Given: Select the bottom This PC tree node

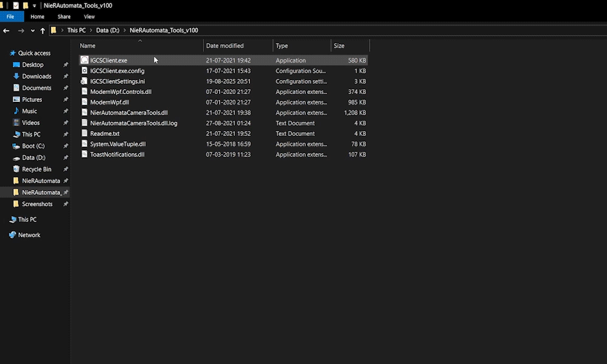Looking at the screenshot, I should tap(27, 220).
